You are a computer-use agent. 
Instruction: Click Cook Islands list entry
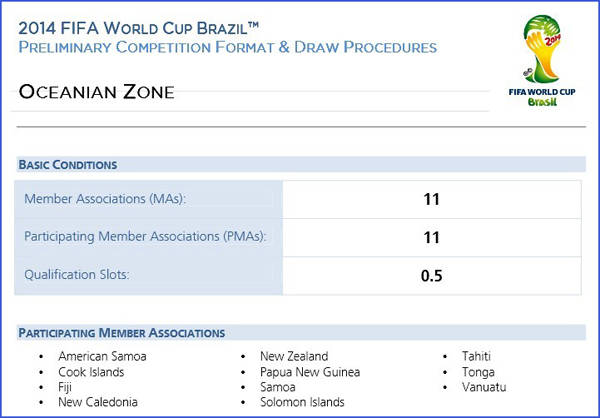pos(91,372)
